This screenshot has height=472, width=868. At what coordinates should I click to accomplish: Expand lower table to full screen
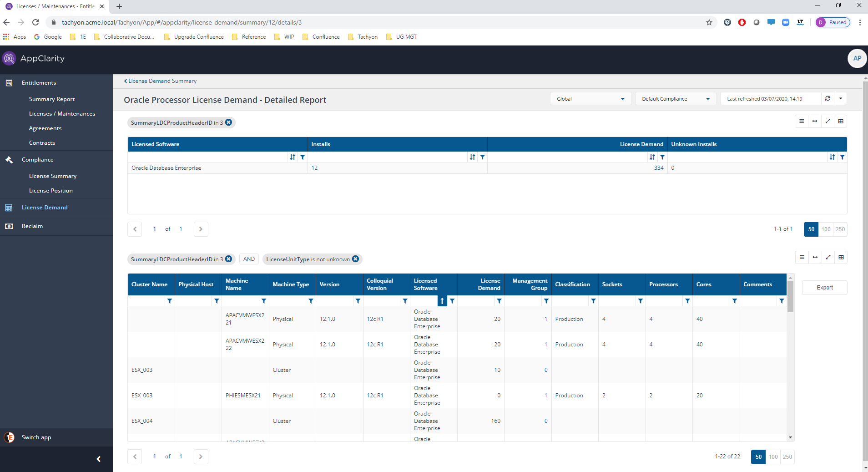828,257
